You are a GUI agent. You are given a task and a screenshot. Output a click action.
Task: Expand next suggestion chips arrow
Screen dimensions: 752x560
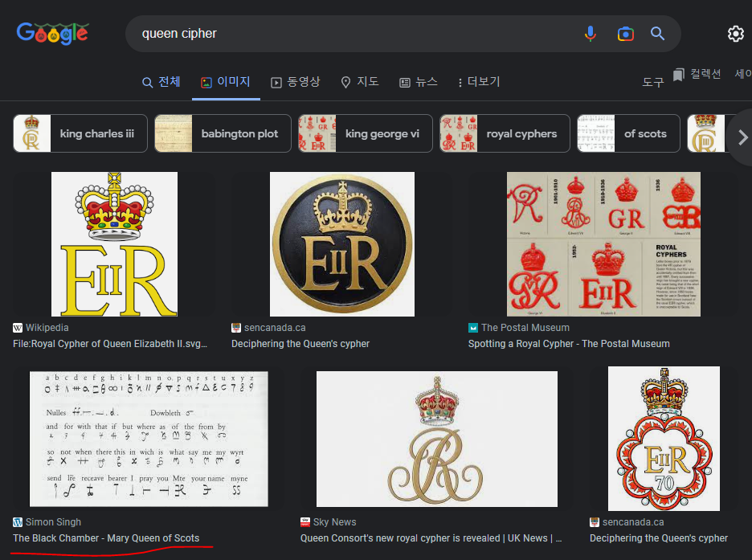coord(742,137)
